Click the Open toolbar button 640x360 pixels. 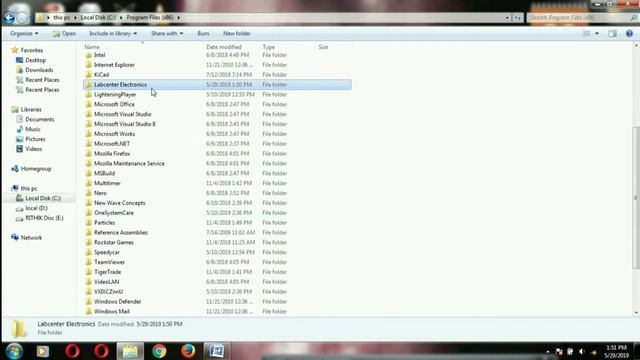click(64, 33)
